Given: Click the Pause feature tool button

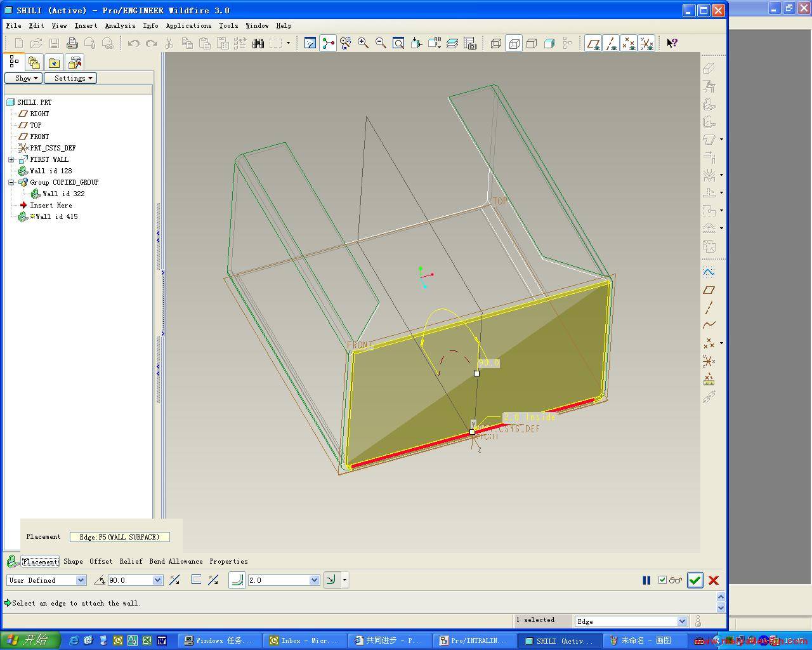Looking at the screenshot, I should coord(646,580).
